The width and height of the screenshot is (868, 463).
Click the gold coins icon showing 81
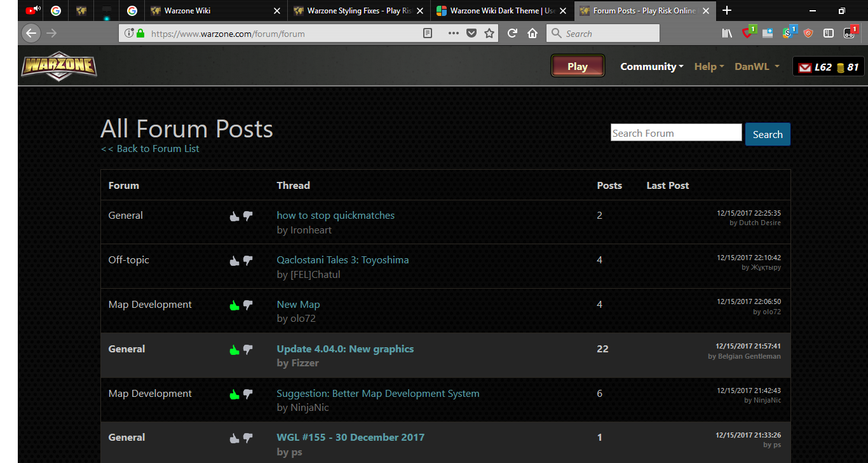click(840, 66)
